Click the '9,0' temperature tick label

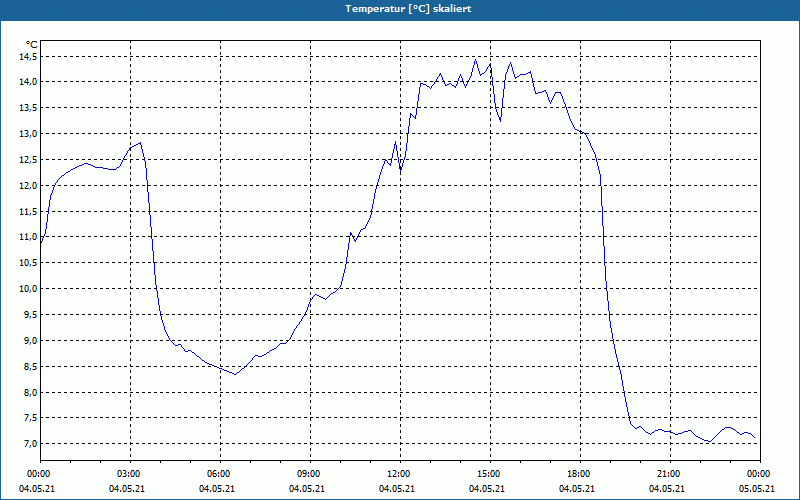[x=30, y=341]
